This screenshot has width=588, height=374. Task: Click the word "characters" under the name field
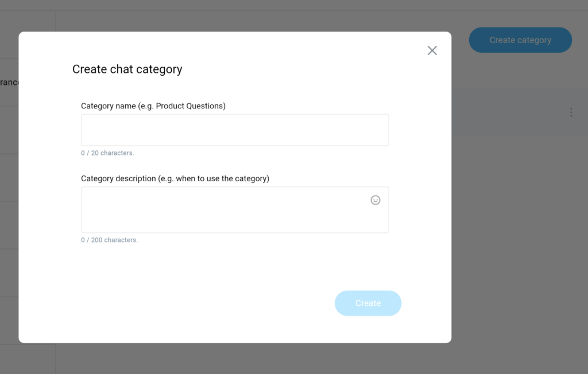coord(117,153)
